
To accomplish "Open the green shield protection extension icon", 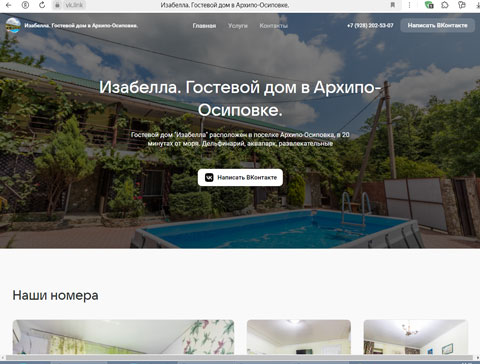I will tap(429, 5).
